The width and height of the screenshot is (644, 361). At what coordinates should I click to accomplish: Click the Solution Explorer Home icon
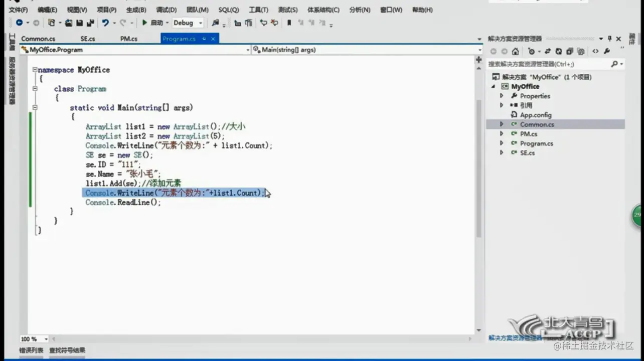516,51
